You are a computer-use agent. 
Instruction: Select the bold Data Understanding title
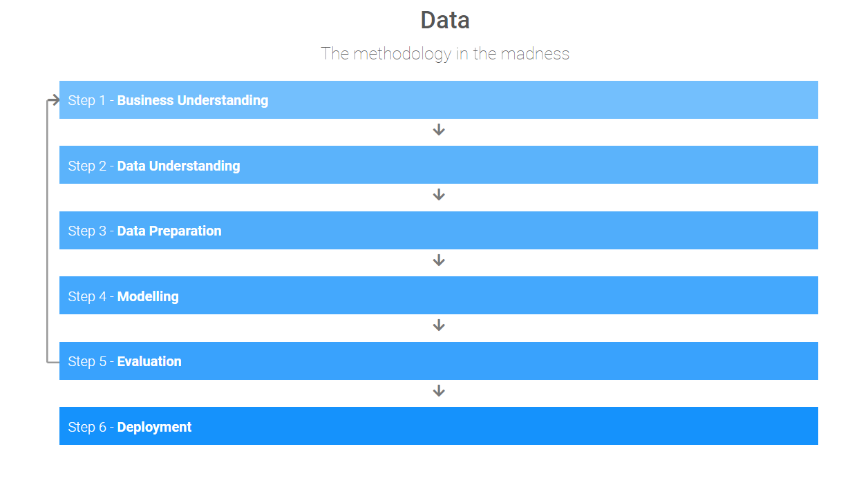[x=179, y=166]
